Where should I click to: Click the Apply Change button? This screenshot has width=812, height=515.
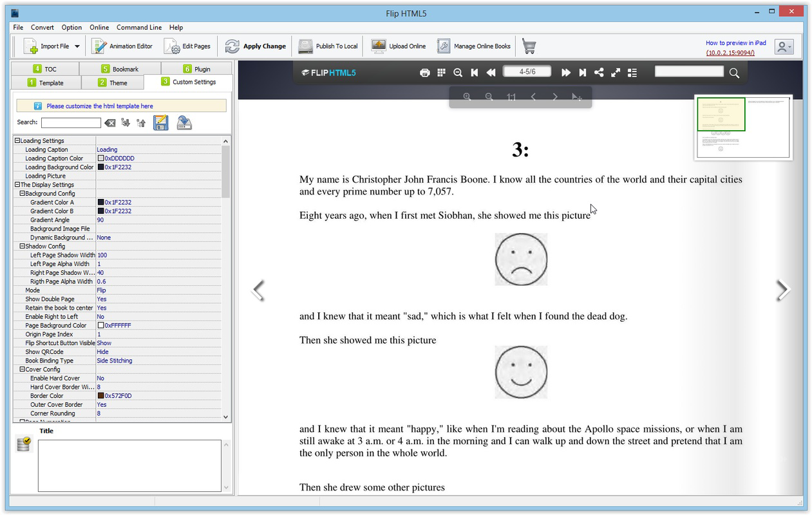pyautogui.click(x=255, y=46)
